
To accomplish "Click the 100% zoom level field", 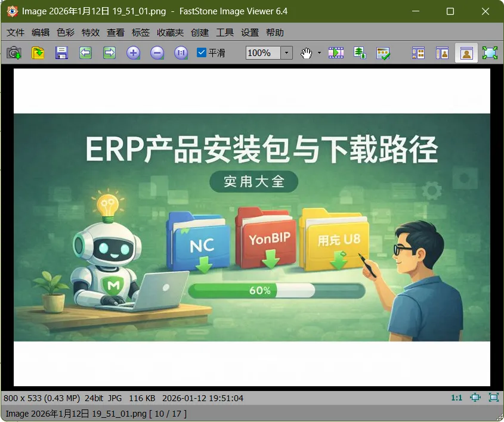I will 263,52.
